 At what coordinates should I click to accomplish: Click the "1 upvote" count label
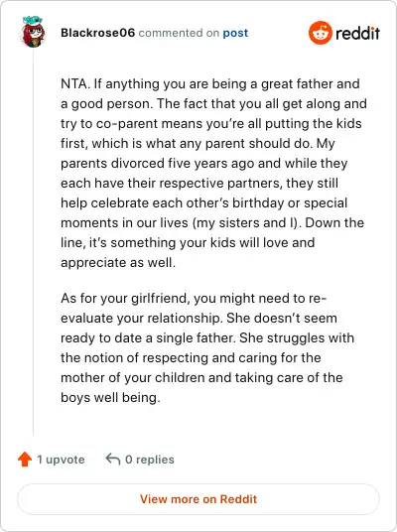point(61,460)
